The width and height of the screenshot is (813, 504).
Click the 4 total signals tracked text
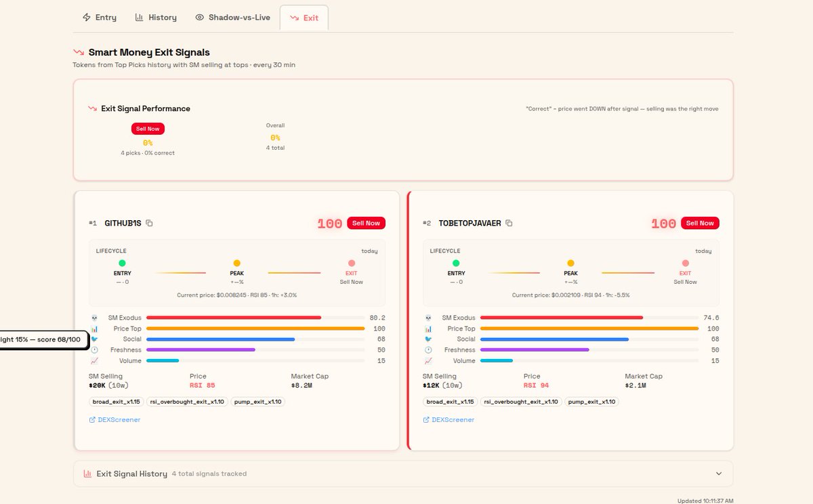point(209,474)
